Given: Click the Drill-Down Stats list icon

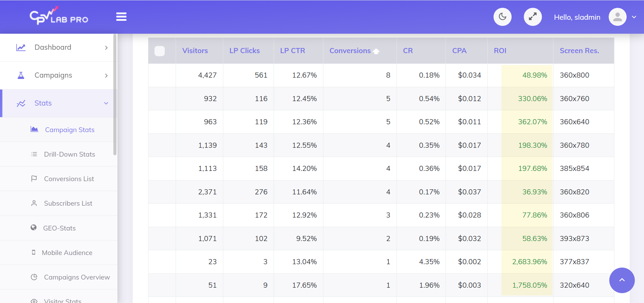Looking at the screenshot, I should tap(34, 154).
